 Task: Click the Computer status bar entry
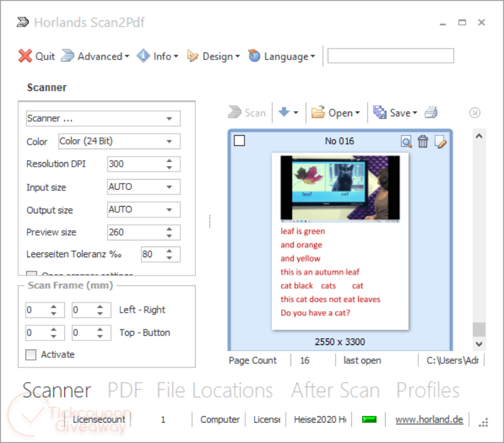click(220, 419)
